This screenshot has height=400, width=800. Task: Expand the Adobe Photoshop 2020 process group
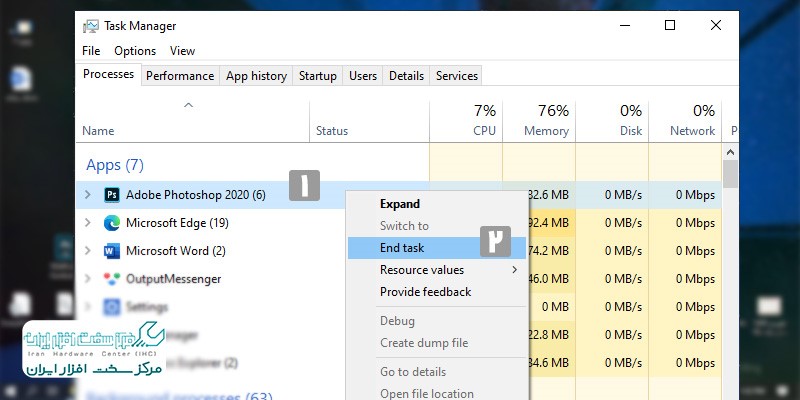coord(88,195)
